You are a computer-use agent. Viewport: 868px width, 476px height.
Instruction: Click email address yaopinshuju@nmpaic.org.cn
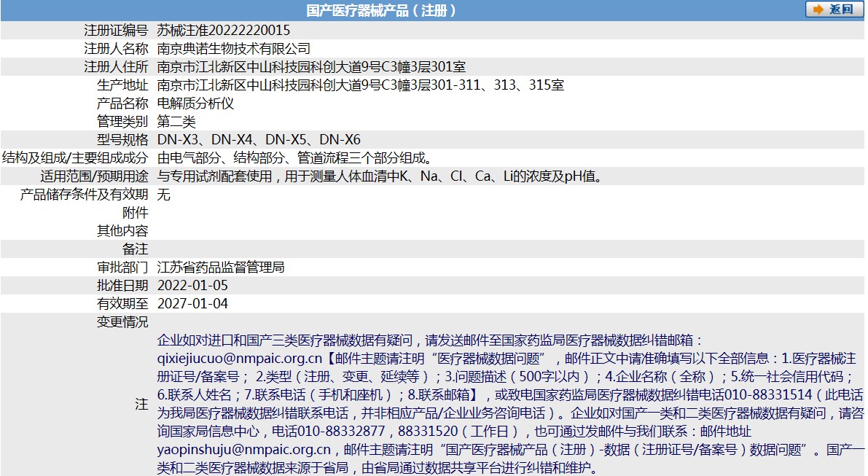(244, 450)
